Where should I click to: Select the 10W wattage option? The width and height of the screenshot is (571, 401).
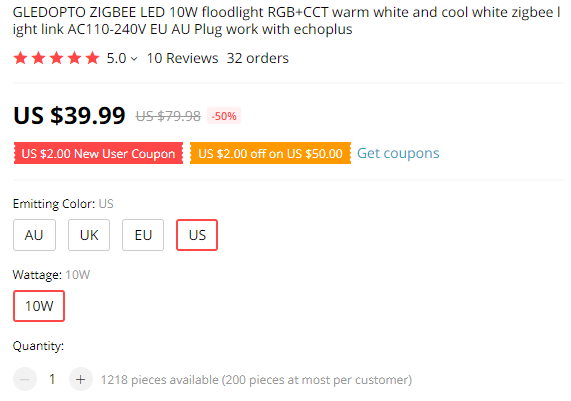pos(39,306)
